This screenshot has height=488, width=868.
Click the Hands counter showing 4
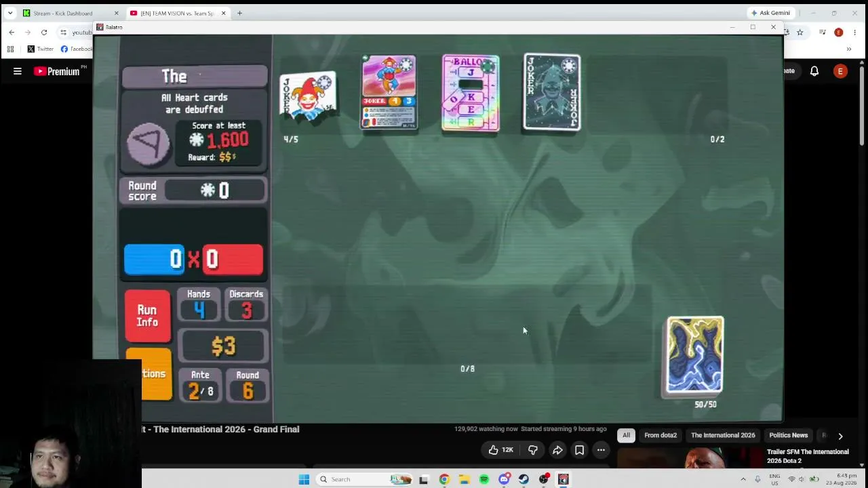point(199,305)
